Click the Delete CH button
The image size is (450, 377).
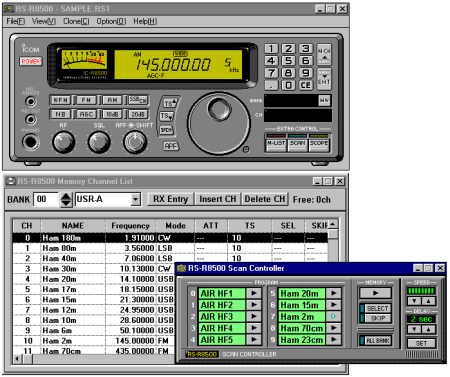pyautogui.click(x=265, y=199)
